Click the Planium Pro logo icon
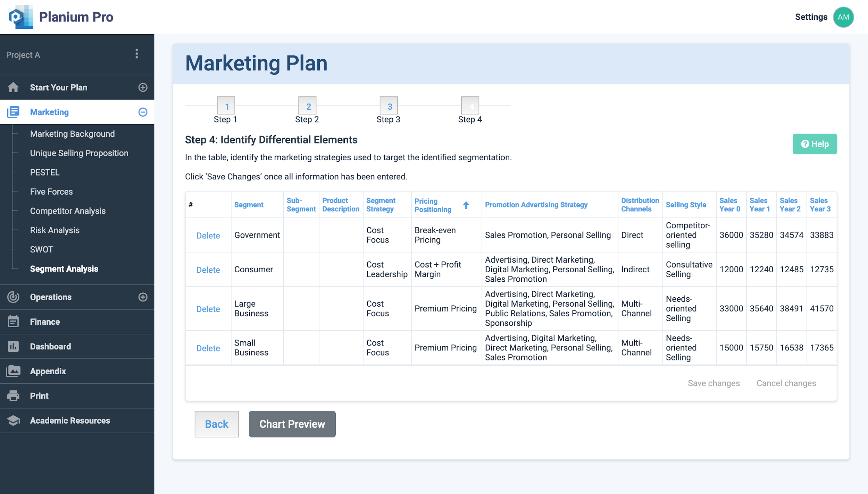This screenshot has height=494, width=868. pos(21,17)
